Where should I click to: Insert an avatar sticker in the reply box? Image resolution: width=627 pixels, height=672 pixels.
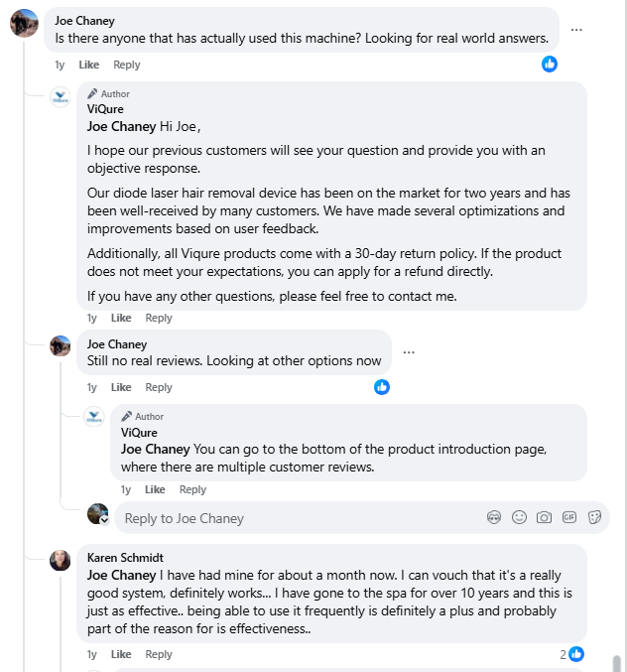click(x=494, y=517)
